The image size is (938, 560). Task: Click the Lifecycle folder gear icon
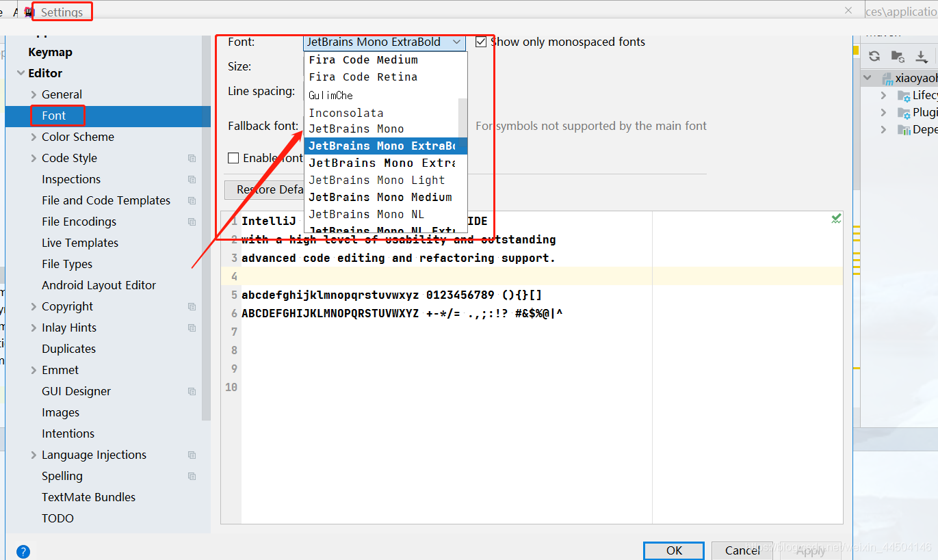[904, 95]
